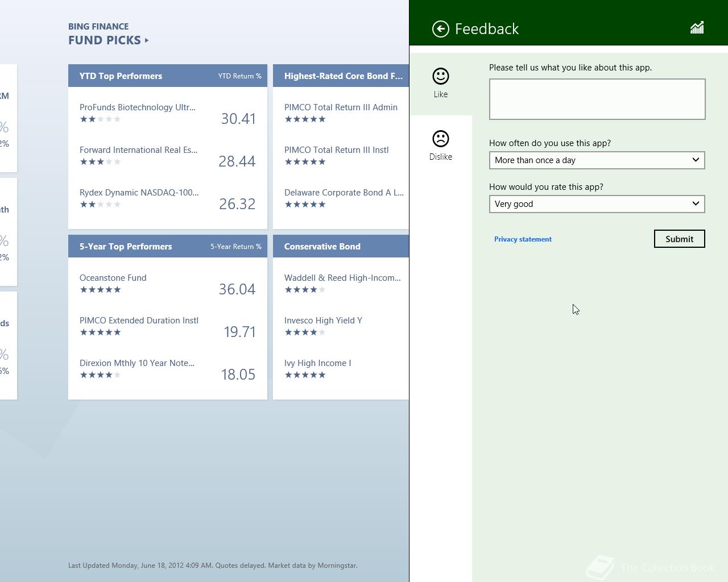Click the 5-Year Return % column label
Viewport: 728px width, 582px height.
[236, 247]
